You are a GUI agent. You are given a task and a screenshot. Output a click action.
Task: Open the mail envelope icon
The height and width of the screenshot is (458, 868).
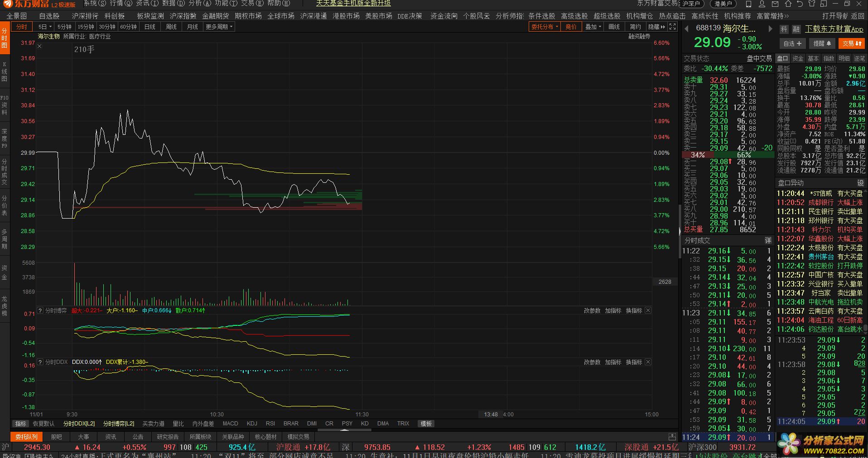(775, 4)
